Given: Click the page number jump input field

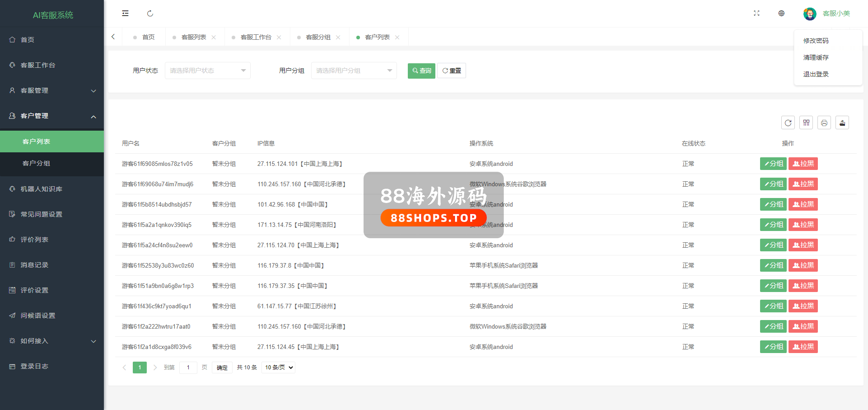Looking at the screenshot, I should 188,368.
